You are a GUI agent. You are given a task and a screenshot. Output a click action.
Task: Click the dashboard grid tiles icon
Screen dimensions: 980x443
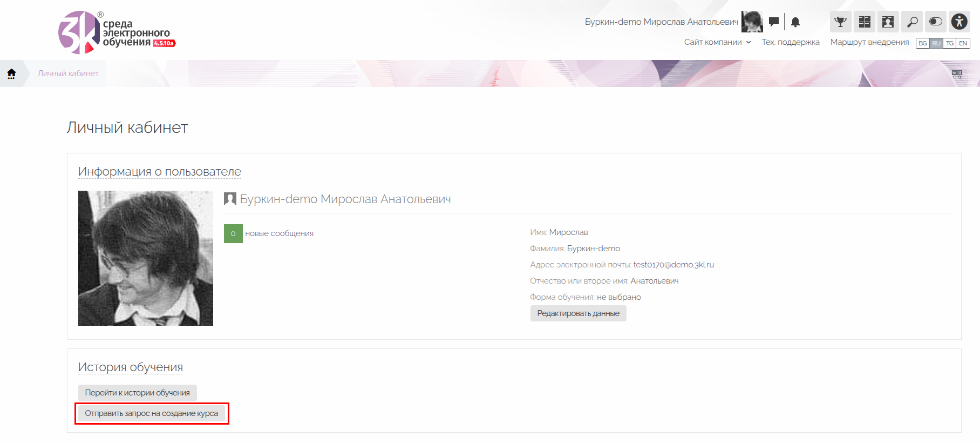tap(865, 22)
